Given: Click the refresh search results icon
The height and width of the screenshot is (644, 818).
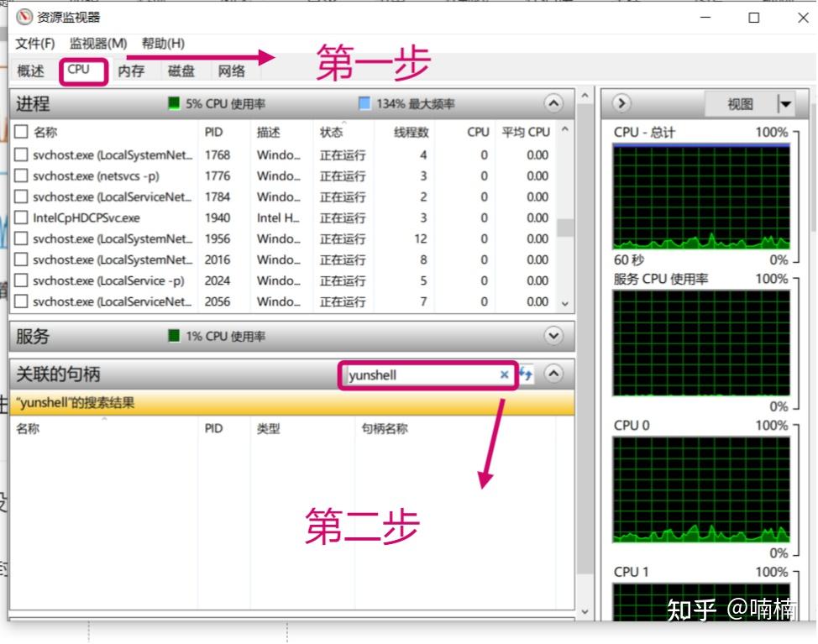Looking at the screenshot, I should coord(526,374).
